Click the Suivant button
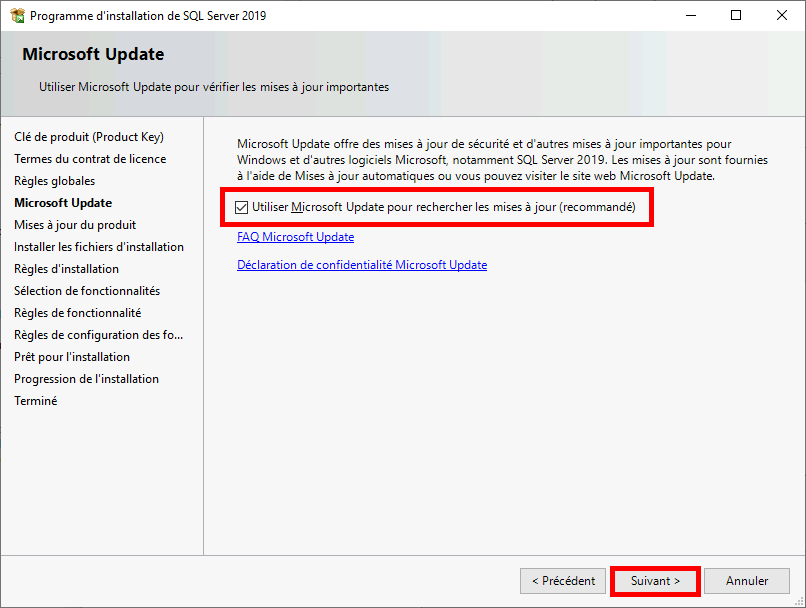Screen dimensions: 806x608 click(x=654, y=581)
